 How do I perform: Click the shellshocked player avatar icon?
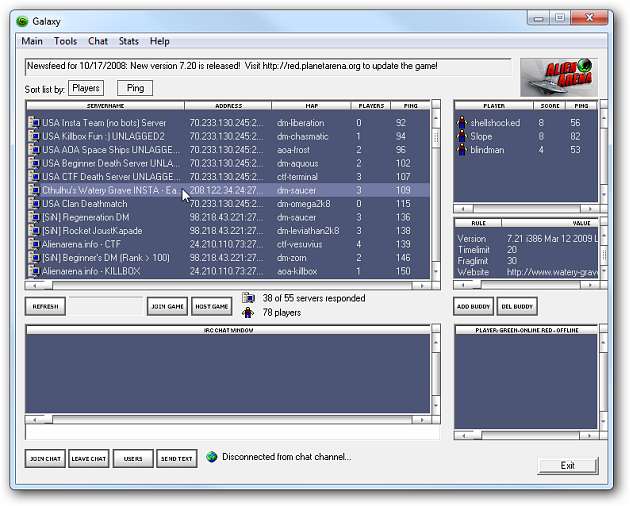[x=461, y=123]
